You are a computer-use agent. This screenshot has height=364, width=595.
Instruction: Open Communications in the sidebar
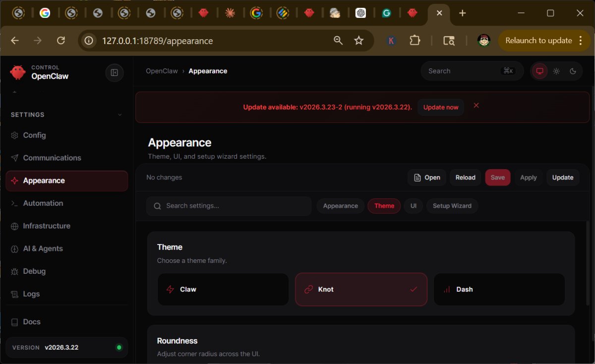(66, 158)
